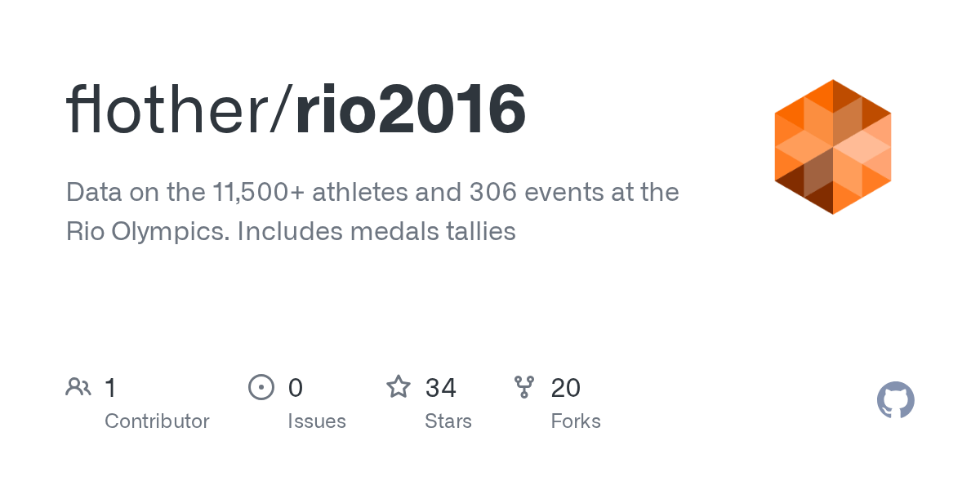Viewport: 980px width, 490px height.
Task: Open the GitHub octocat logo
Action: click(895, 400)
